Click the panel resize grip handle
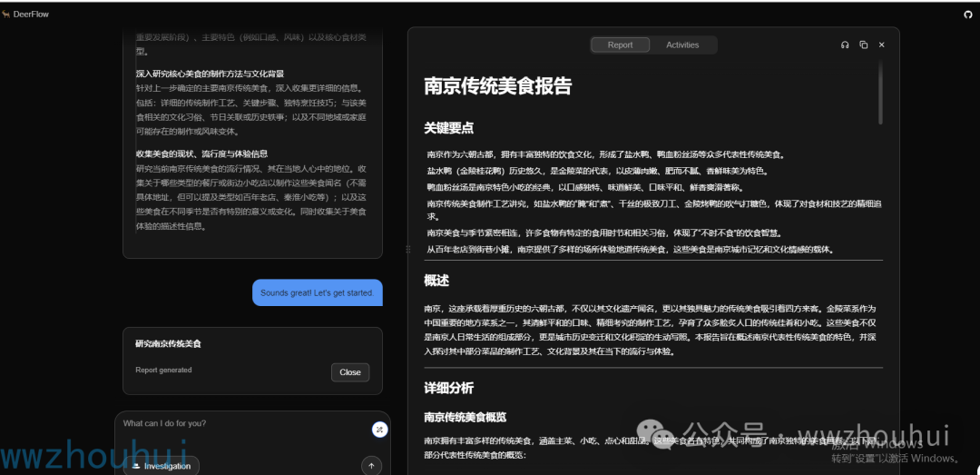 [x=408, y=249]
